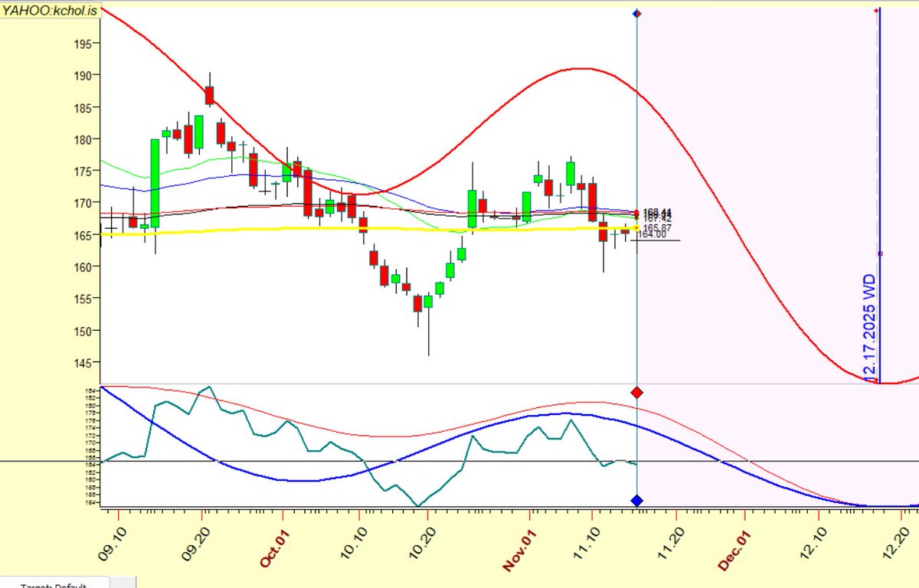Click the 12.17.2025 WD date label

870,327
